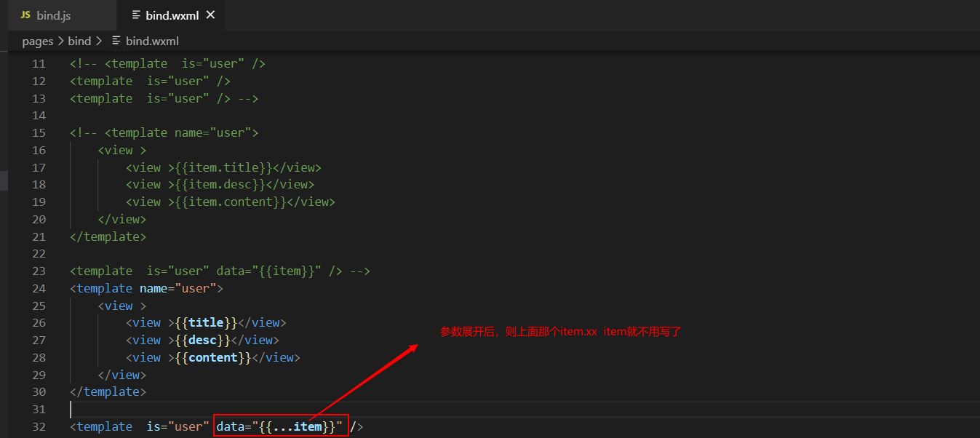The image size is (980, 438).
Task: Click line number 15 in the gutter
Action: 39,133
